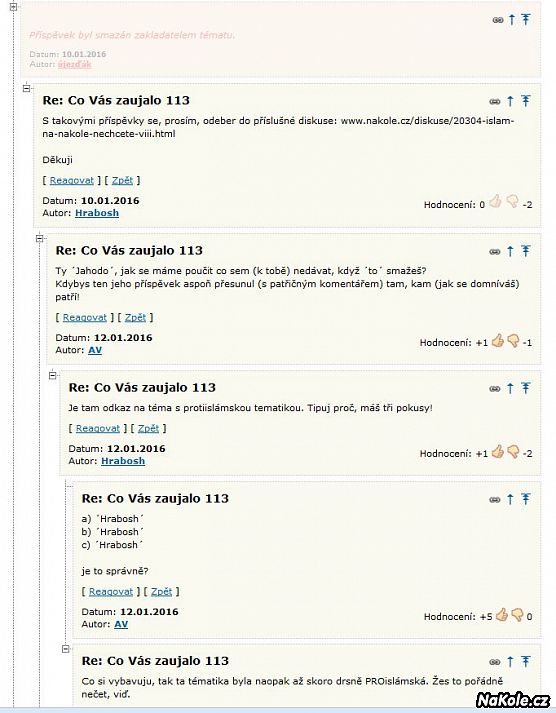Click thumbs up on AV's +5 rated post

[x=502, y=615]
